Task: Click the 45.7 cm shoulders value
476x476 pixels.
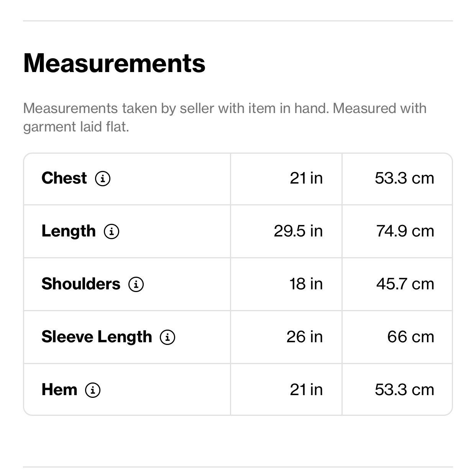Action: [405, 284]
